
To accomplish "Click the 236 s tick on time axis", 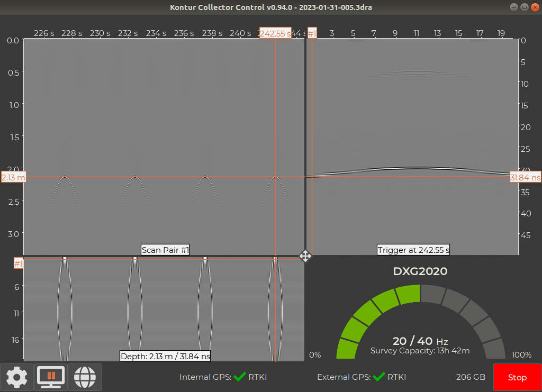I will pos(184,33).
